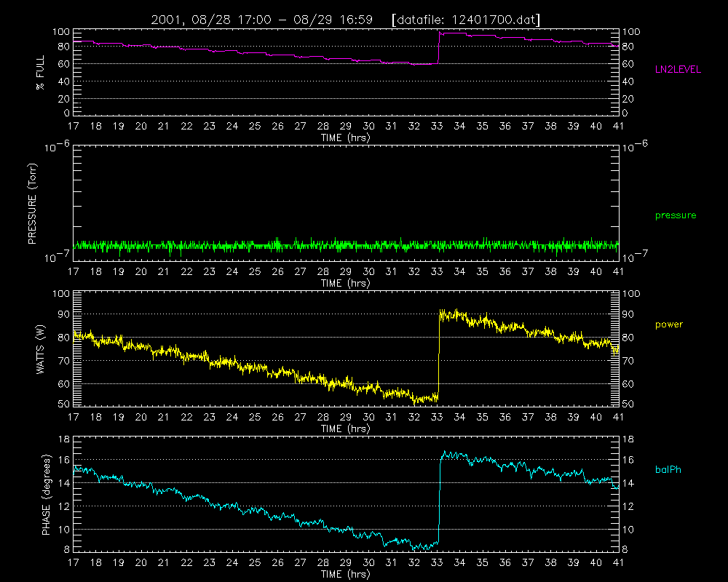Click the yellow power legend label

(x=669, y=324)
